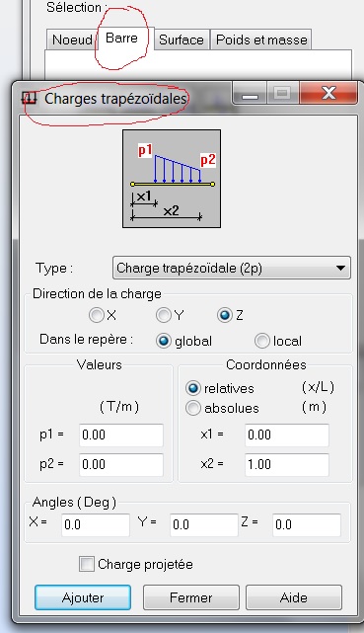Click the trapezoidal load dialog title icon
The width and height of the screenshot is (364, 633).
pyautogui.click(x=29, y=98)
